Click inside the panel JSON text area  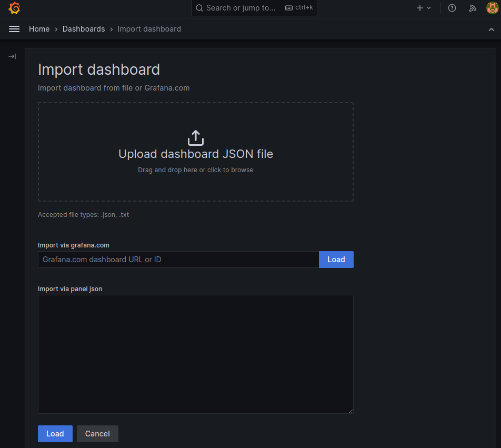coord(195,354)
